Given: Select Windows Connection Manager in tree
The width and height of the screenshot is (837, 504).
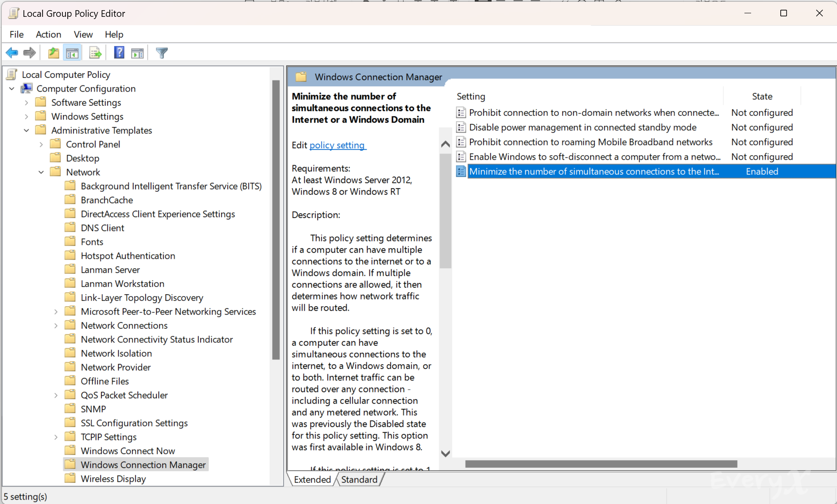Looking at the screenshot, I should tap(143, 465).
